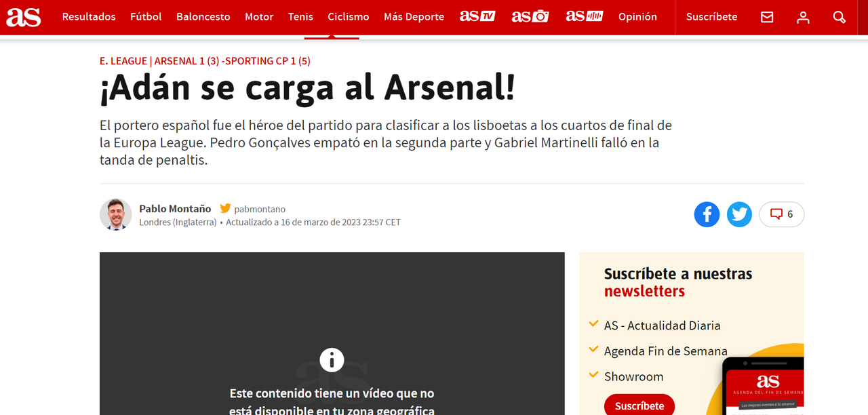
Task: Click Pablo Montaño's author avatar
Action: [115, 214]
